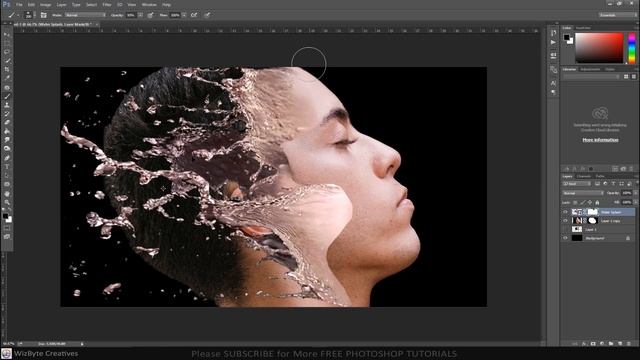Select the Quick Selection tool
640x360 pixels.
[x=7, y=61]
